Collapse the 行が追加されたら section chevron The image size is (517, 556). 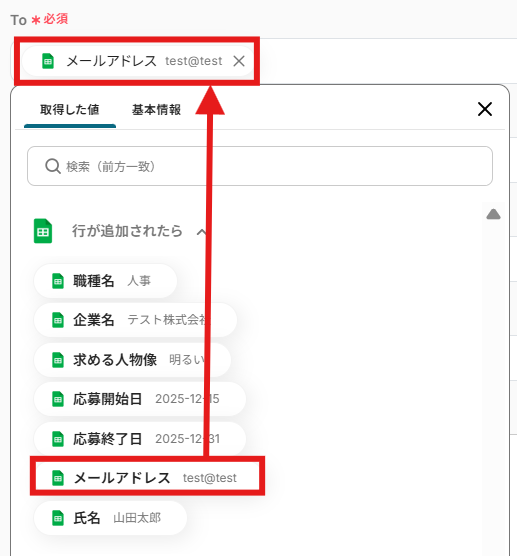(x=201, y=232)
